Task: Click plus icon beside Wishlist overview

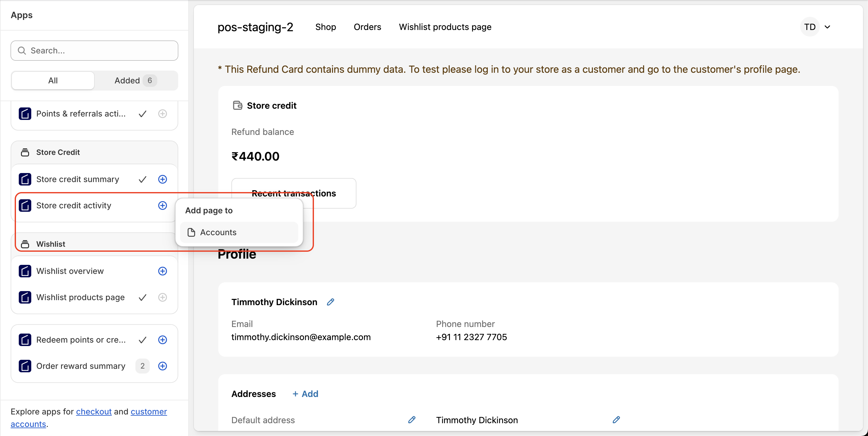Action: 162,271
